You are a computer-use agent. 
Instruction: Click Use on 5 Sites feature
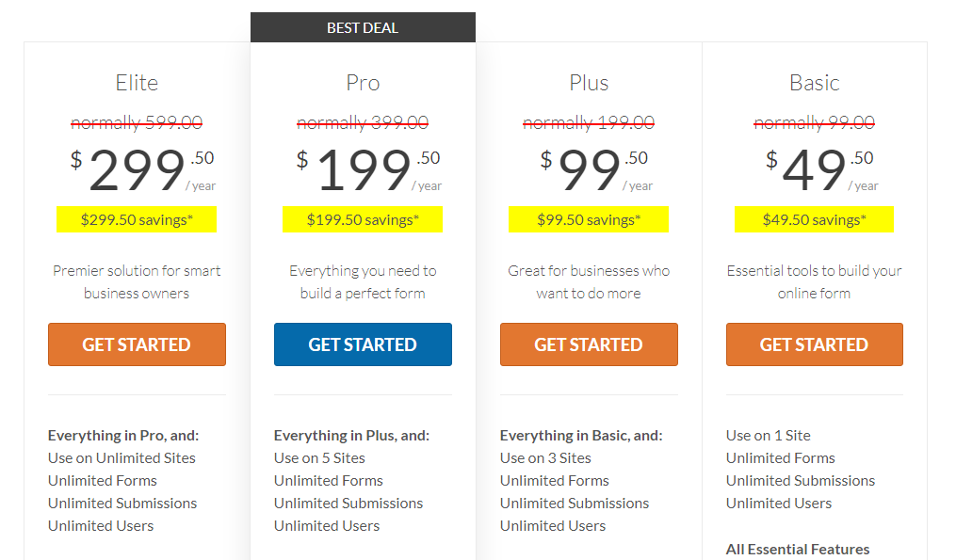[x=319, y=458]
